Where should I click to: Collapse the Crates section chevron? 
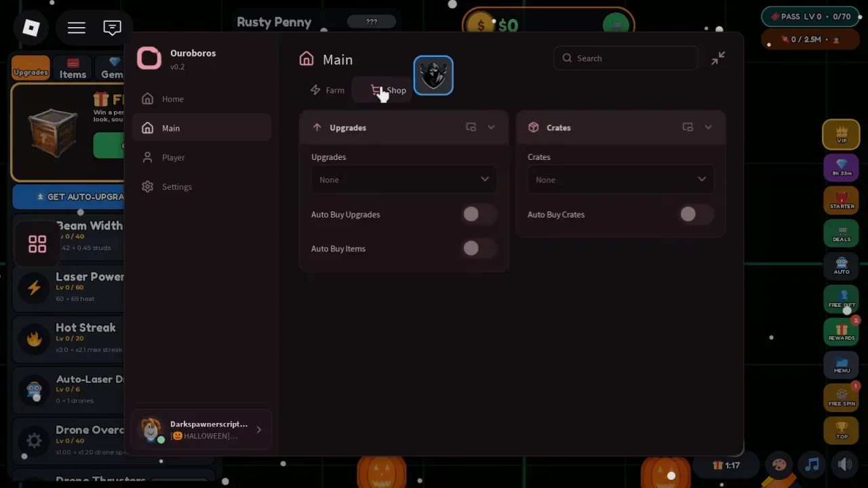708,127
